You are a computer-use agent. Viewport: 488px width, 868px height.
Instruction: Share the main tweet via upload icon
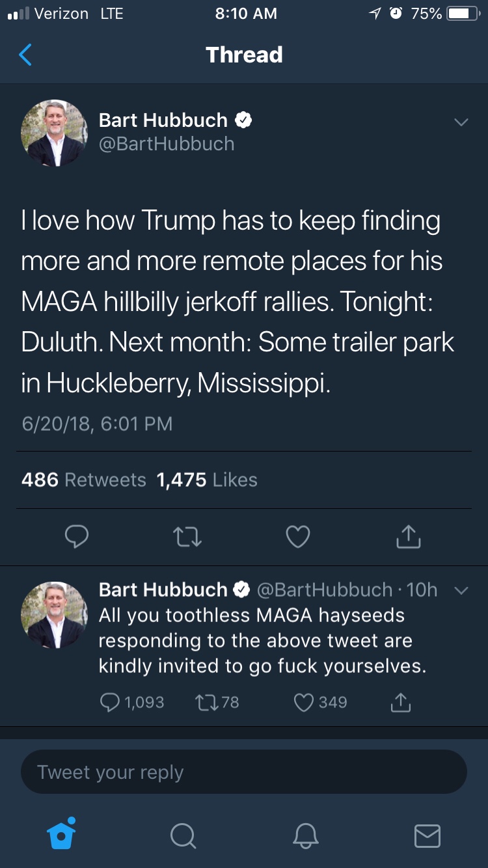pyautogui.click(x=409, y=537)
